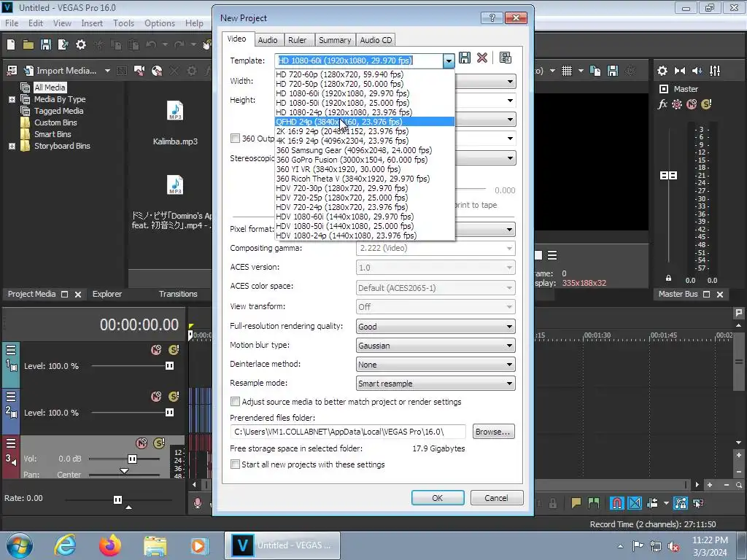Open Full-resolution rendering quality dropdown

tap(436, 326)
